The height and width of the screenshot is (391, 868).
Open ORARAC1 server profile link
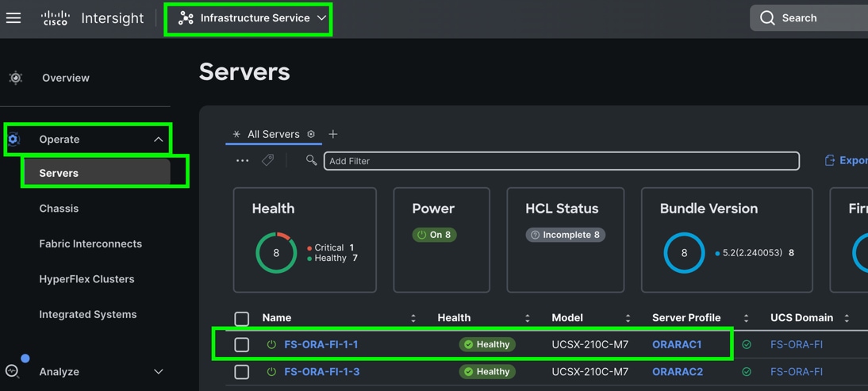[677, 344]
